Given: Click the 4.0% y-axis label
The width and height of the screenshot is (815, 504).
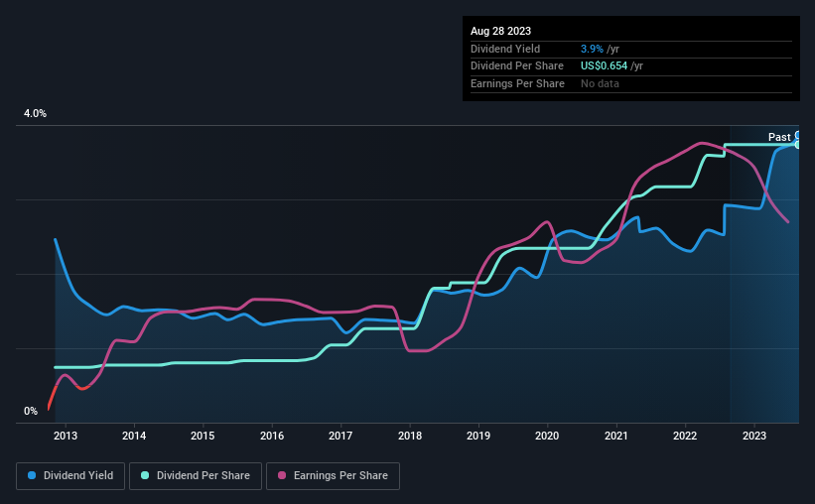Looking at the screenshot, I should 35,113.
